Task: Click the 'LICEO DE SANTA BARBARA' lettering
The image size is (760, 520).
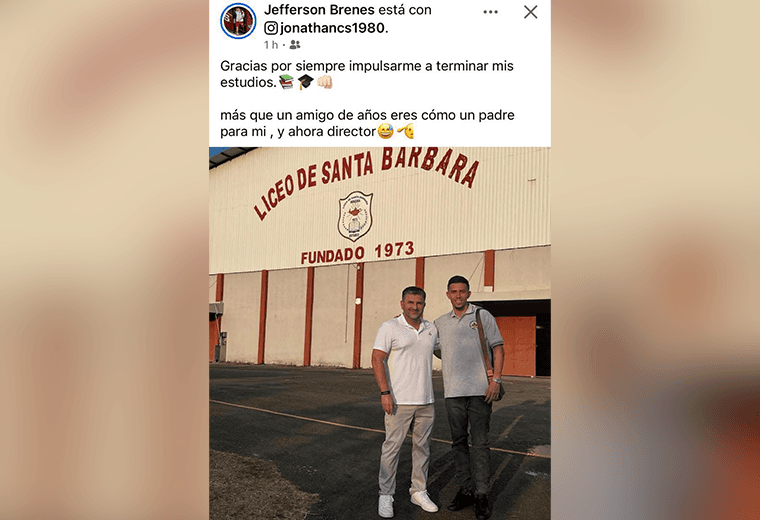Action: tap(366, 180)
